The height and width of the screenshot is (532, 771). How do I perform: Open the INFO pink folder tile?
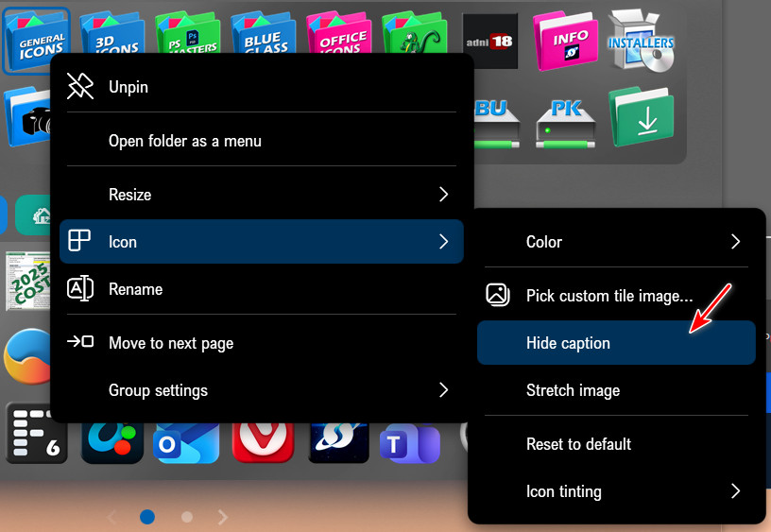(x=566, y=42)
